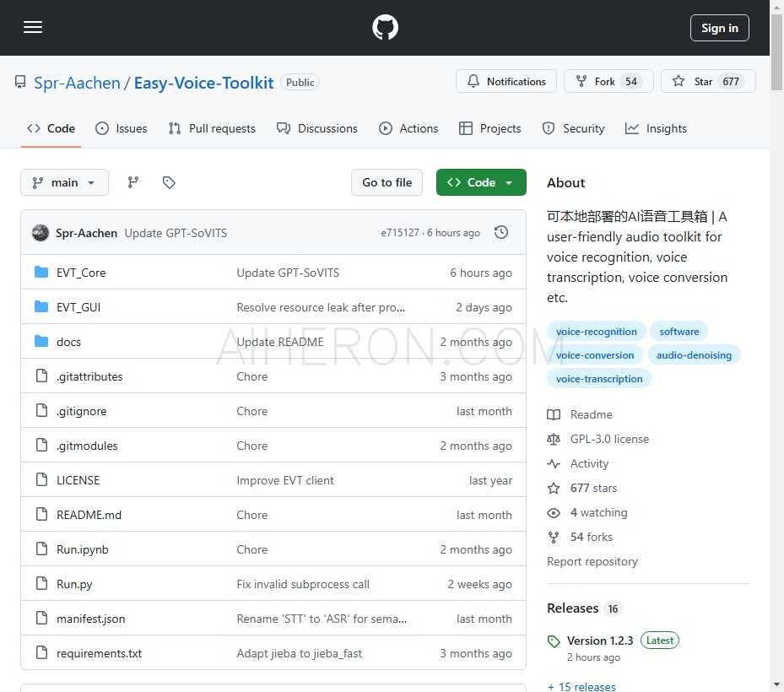This screenshot has width=784, height=692.
Task: Open commit hash e715127
Action: tap(400, 233)
